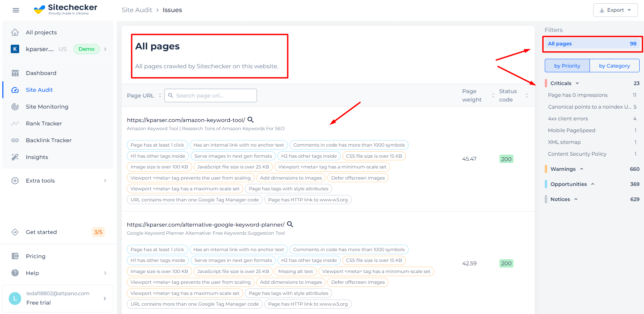Click Free trial account label
The image size is (644, 314).
39,303
